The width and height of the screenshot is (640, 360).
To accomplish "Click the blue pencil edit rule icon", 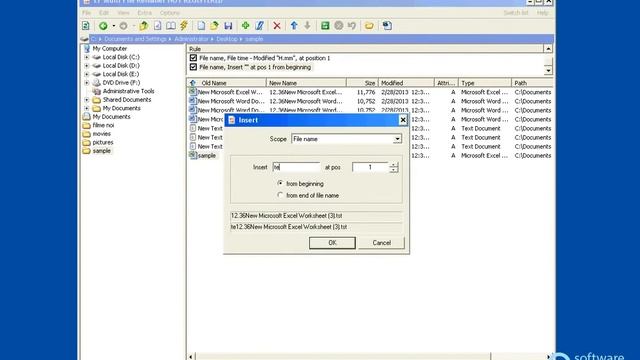I will point(259,26).
